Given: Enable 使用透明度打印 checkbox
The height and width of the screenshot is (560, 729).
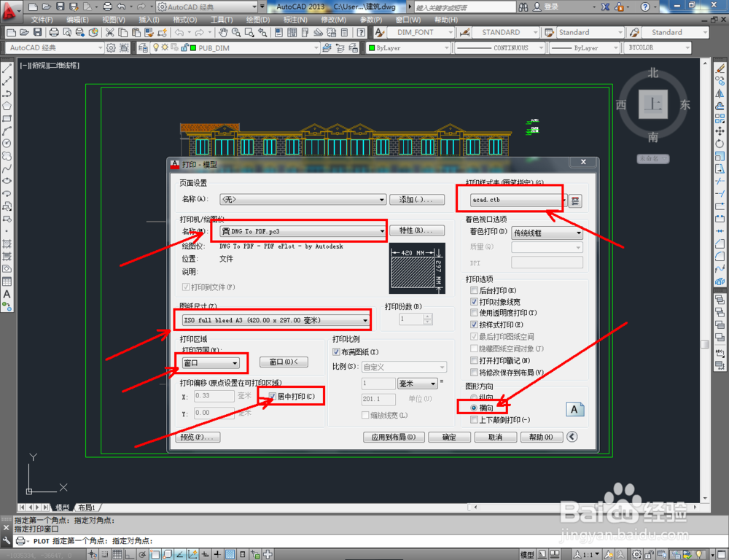Looking at the screenshot, I should point(474,313).
